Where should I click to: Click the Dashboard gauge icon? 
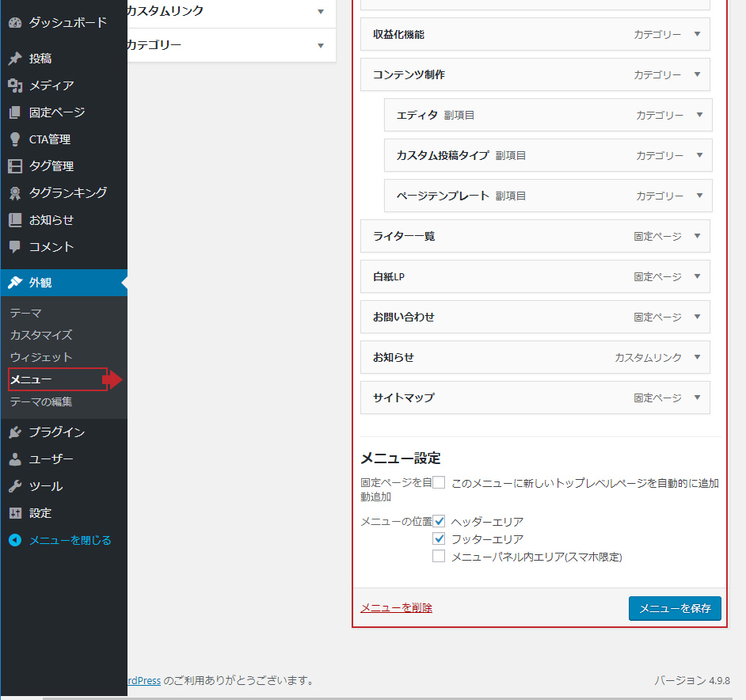pyautogui.click(x=15, y=23)
